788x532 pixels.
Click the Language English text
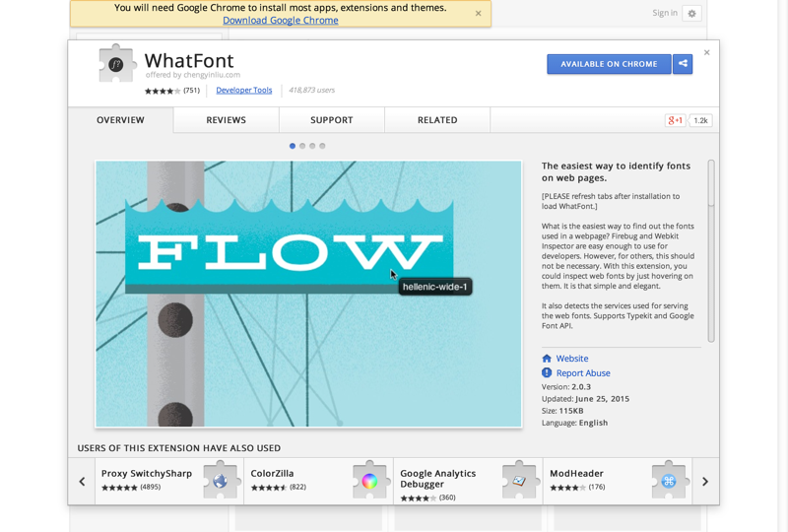pos(574,423)
